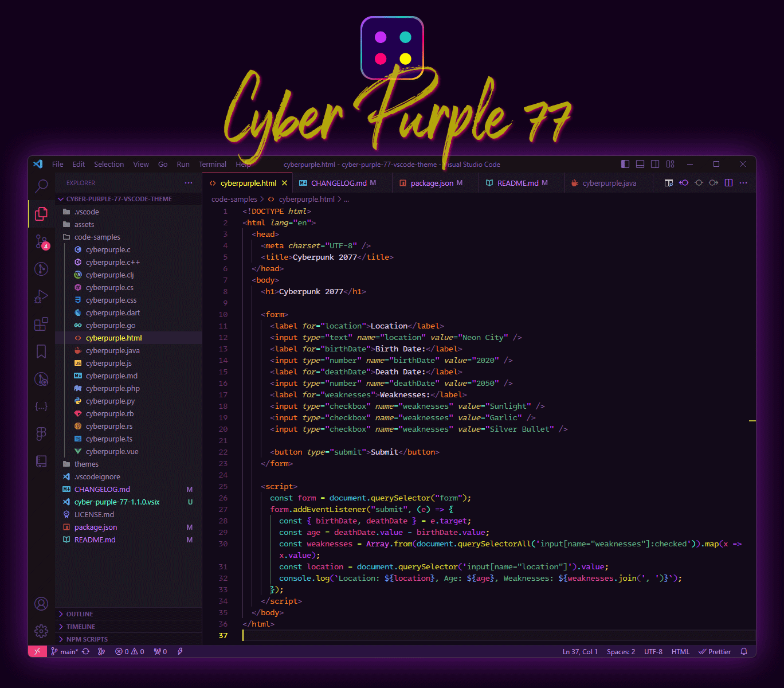
Task: Switch to the README.md tab
Action: tap(522, 183)
